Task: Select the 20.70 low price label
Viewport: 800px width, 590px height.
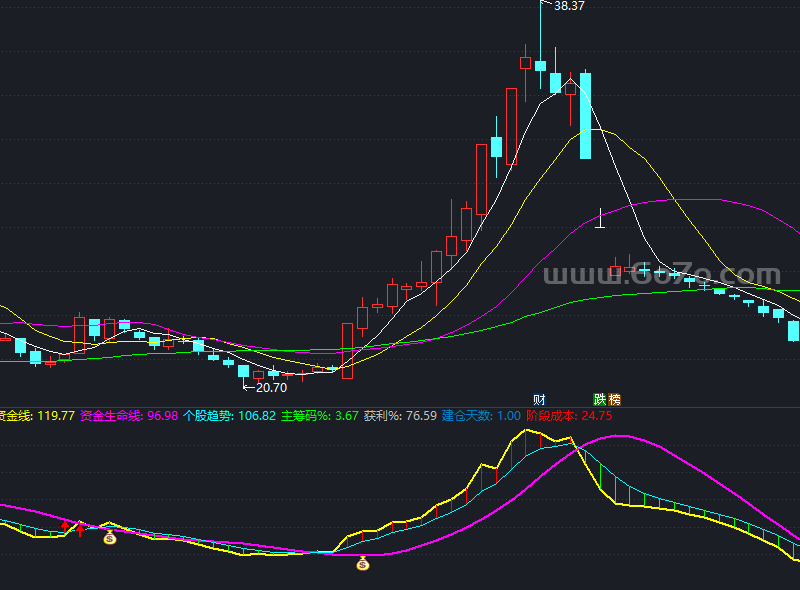Action: pos(271,387)
